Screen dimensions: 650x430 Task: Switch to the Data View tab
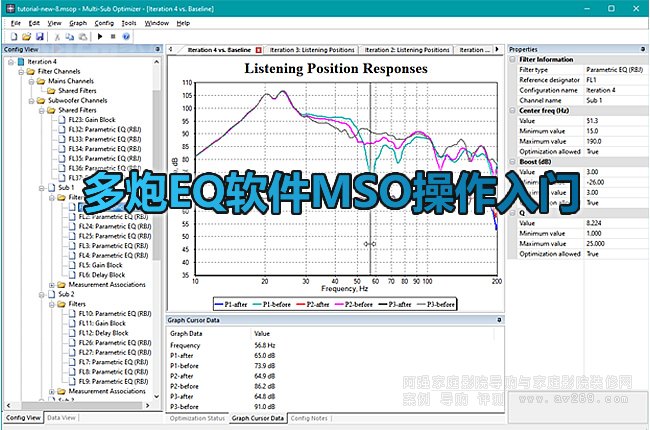(61, 418)
